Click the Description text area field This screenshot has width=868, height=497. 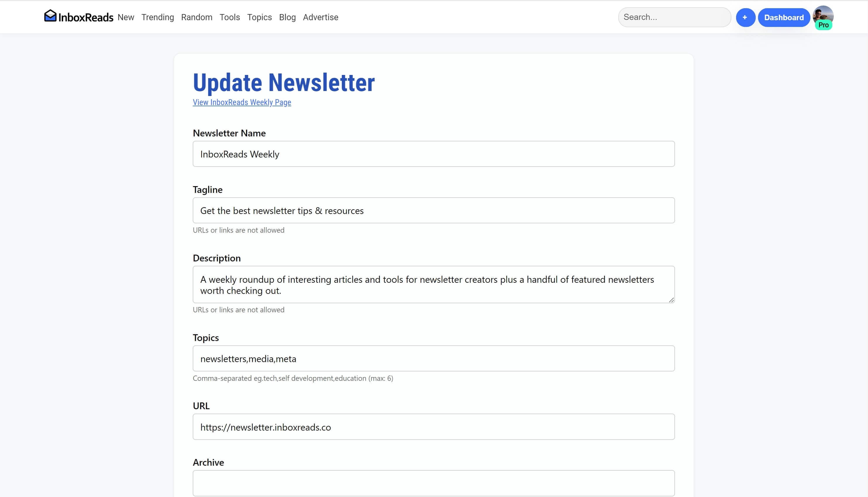click(x=434, y=284)
